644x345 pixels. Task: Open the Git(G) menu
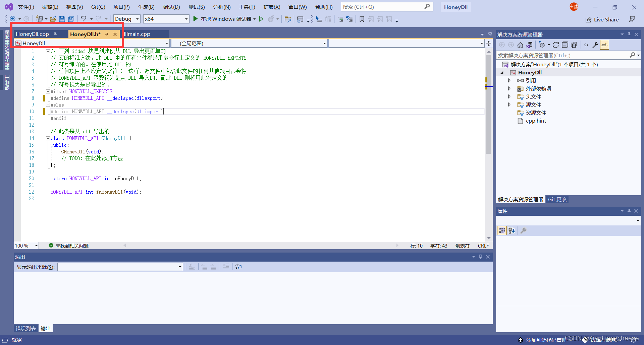click(x=98, y=7)
